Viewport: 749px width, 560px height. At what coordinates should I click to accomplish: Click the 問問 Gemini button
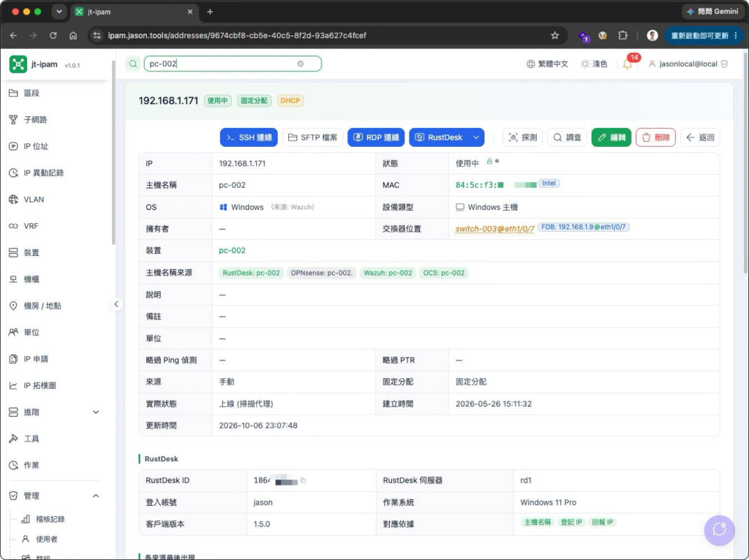coord(712,12)
